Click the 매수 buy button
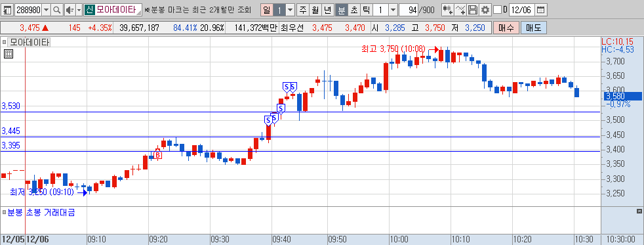Image resolution: width=644 pixels, height=245 pixels. [506, 28]
